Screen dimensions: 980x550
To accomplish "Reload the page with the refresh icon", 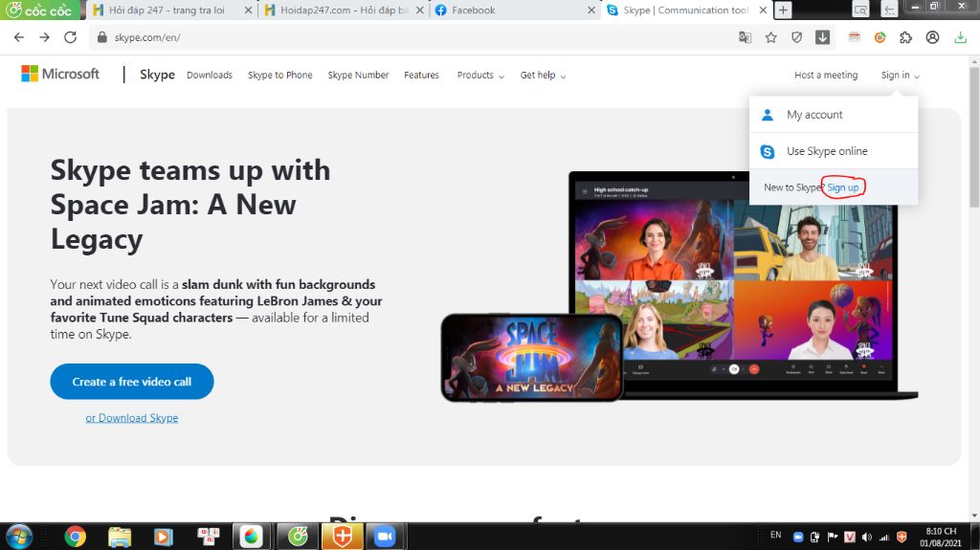I will pos(70,37).
